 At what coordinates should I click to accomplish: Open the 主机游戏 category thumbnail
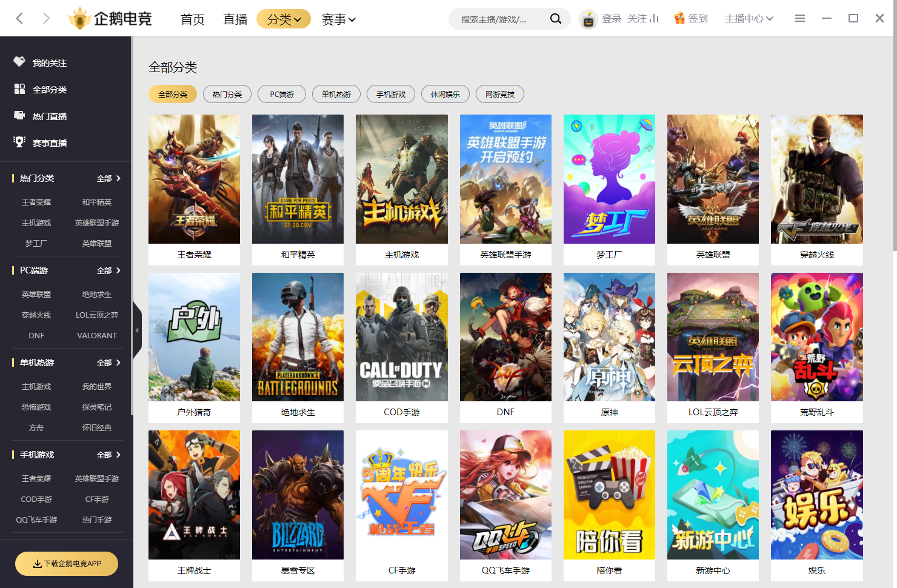click(402, 179)
